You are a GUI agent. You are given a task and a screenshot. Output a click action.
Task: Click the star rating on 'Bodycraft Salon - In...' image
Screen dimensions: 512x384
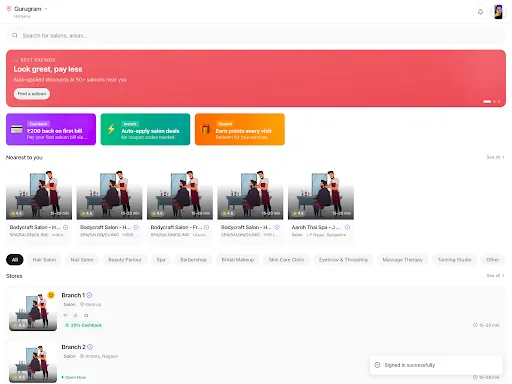click(17, 213)
